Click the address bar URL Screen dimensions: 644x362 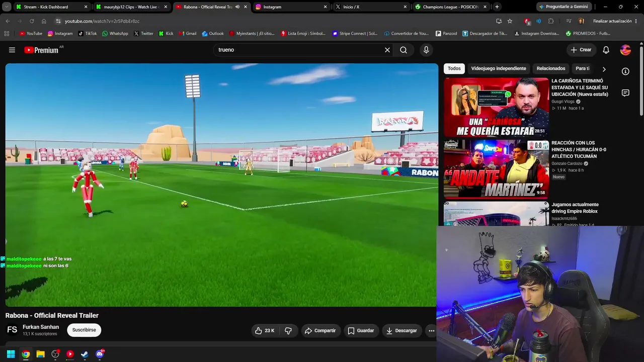coord(102,21)
